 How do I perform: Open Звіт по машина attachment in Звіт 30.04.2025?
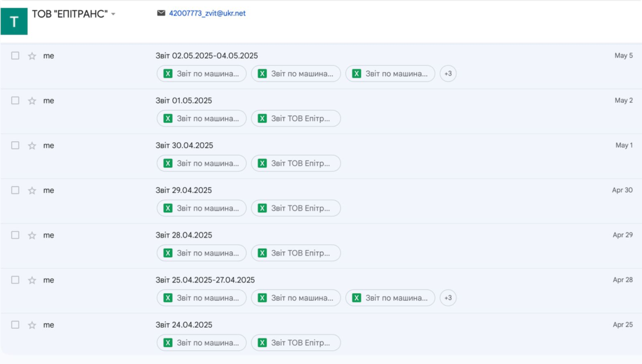tap(201, 164)
